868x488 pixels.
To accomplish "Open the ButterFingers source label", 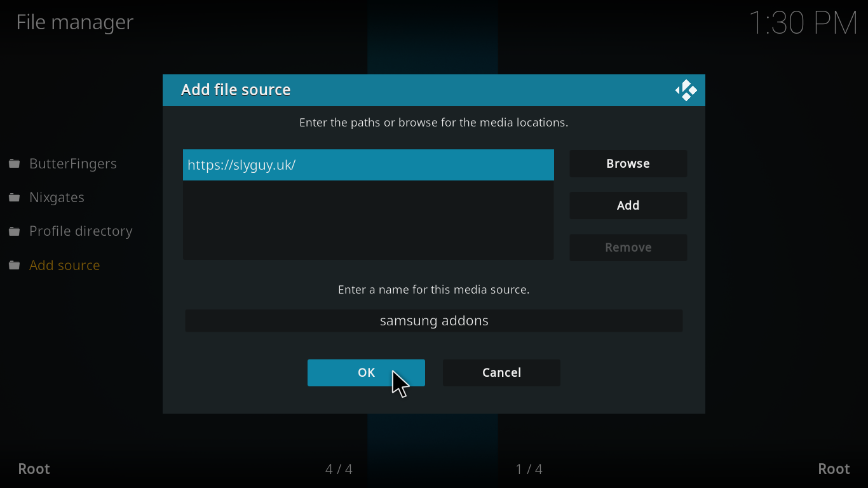I will 72,164.
